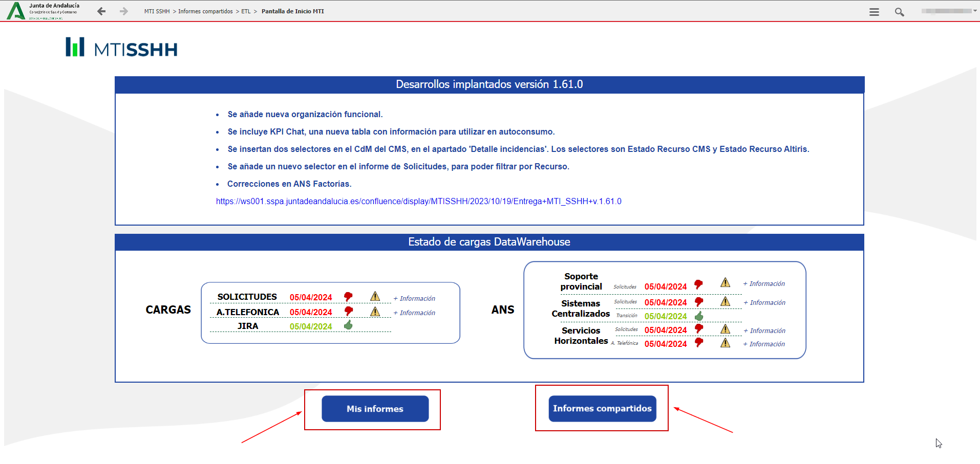Open MTI SSHH breadcrumb
The height and width of the screenshot is (464, 980).
pos(157,11)
